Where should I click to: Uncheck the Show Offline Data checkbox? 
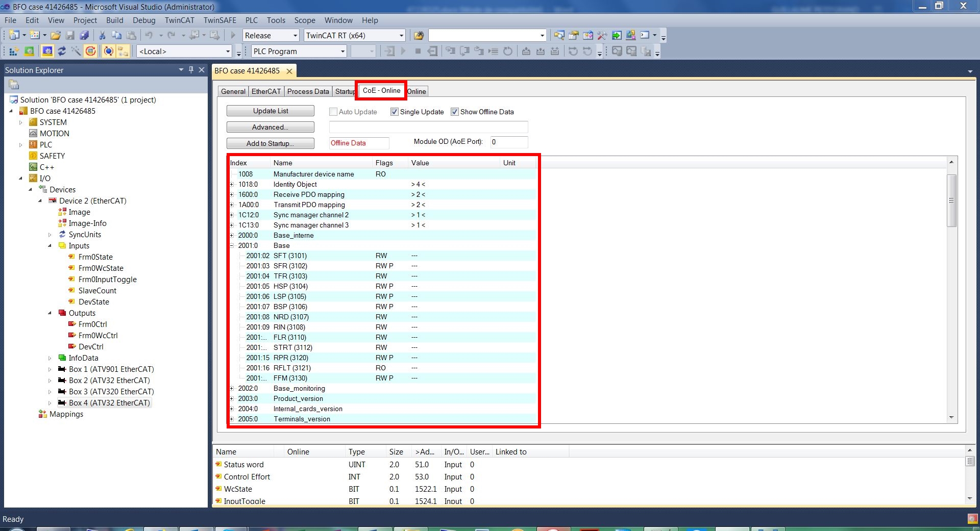[455, 112]
